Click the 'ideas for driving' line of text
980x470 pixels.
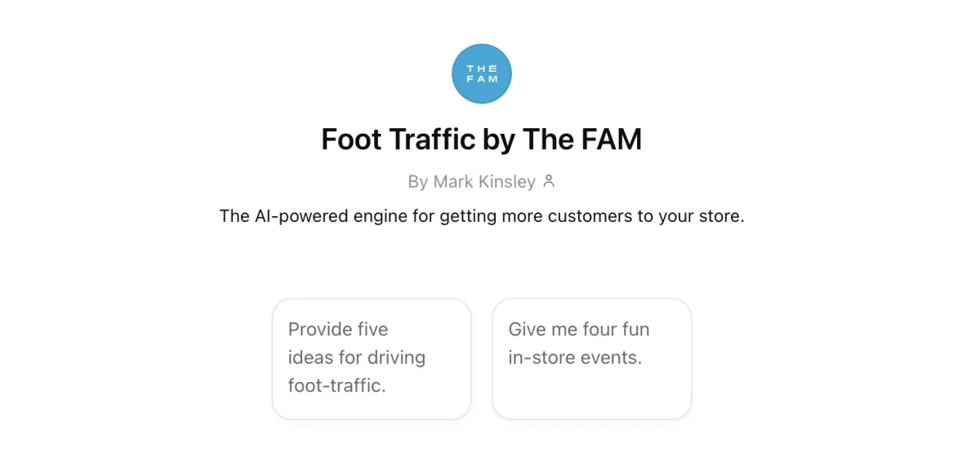pyautogui.click(x=357, y=357)
